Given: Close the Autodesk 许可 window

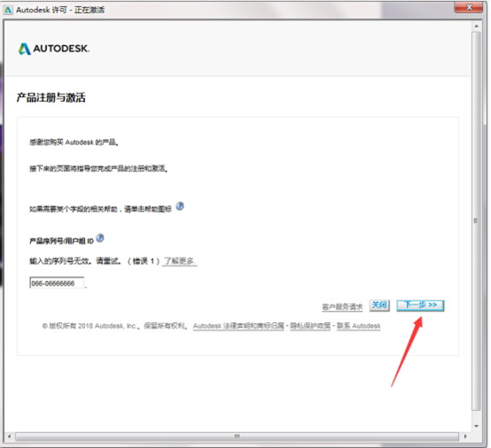Looking at the screenshot, I should (469, 7).
